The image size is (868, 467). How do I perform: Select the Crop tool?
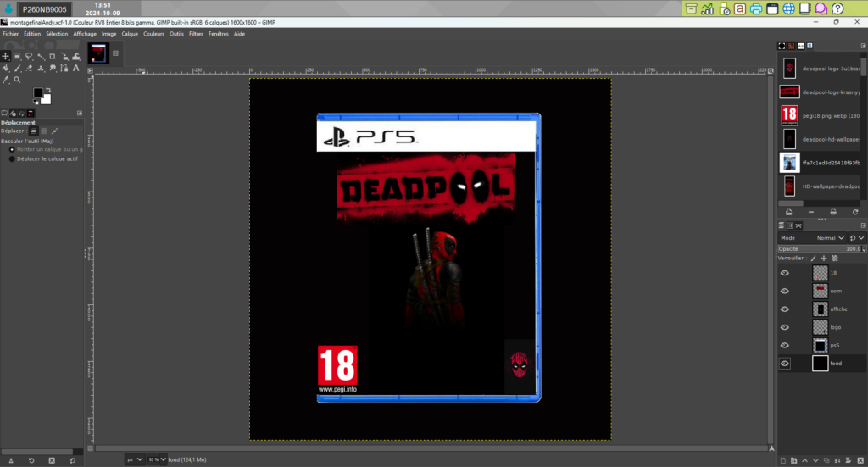tap(52, 57)
